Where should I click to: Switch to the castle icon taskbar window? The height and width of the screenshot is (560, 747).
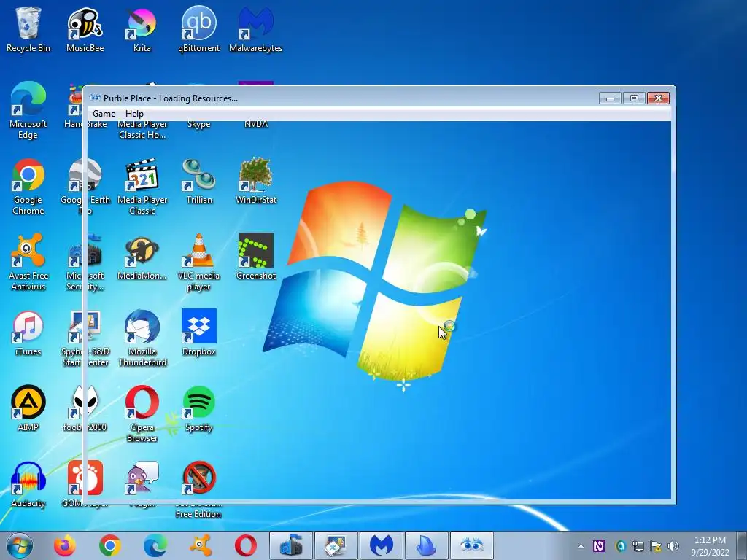coord(291,545)
